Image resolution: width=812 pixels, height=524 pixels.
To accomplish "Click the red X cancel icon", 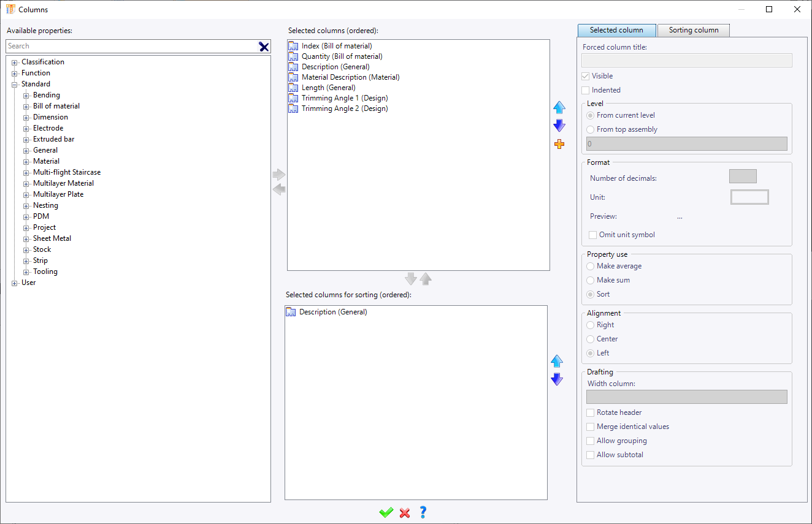I will (405, 512).
